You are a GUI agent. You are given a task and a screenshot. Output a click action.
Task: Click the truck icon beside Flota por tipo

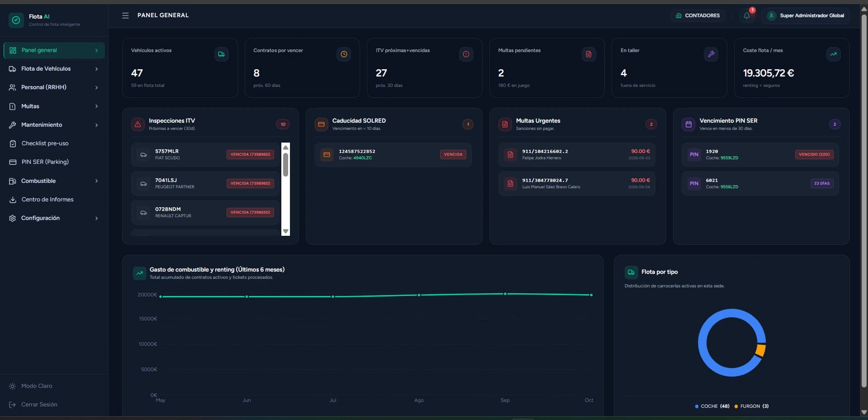tap(631, 272)
